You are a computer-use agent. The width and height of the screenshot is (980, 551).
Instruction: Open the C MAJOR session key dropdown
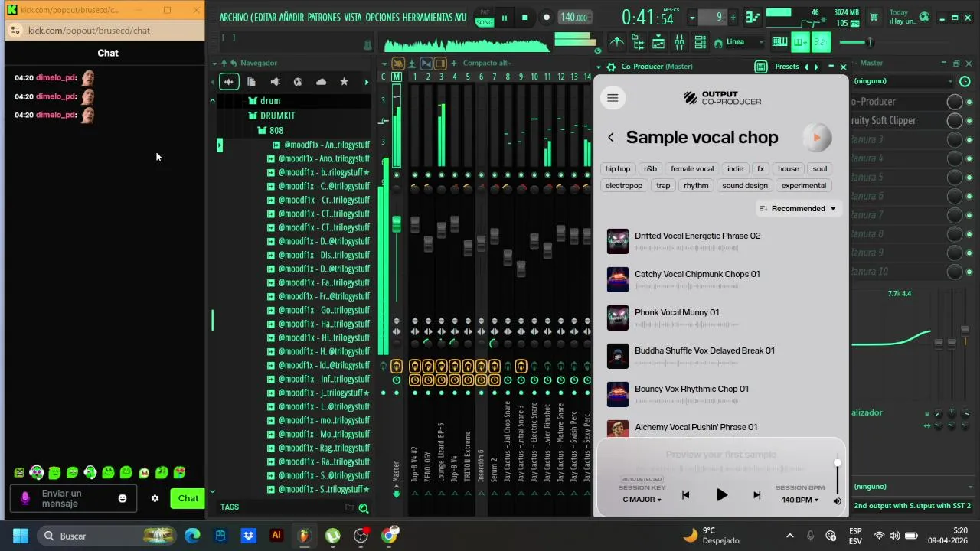point(642,500)
